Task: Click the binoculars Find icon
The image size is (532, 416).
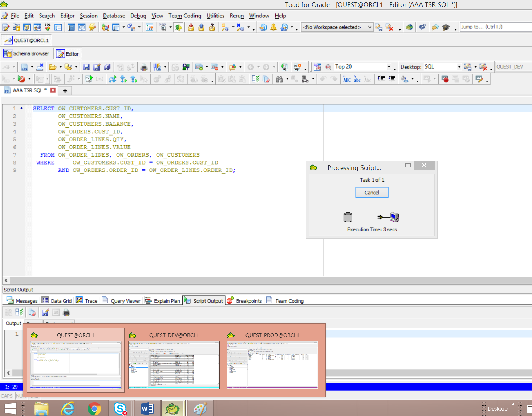Action: coord(279,79)
